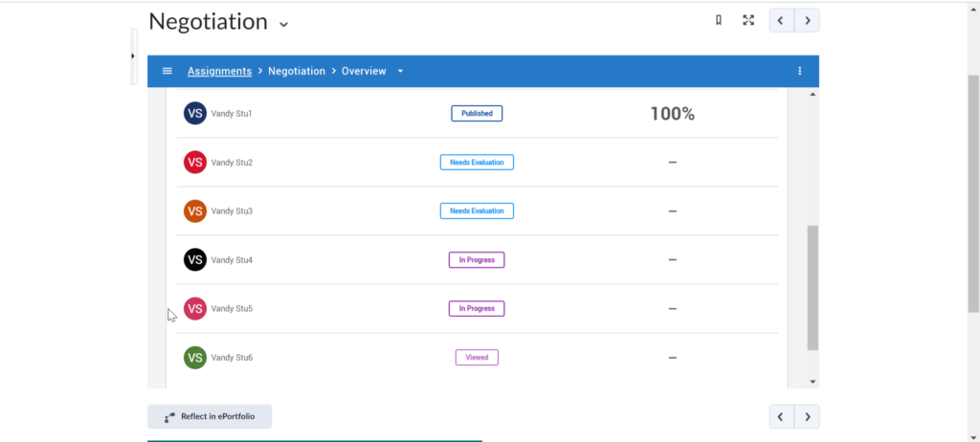This screenshot has width=980, height=442.
Task: Expand the collapsed left side panel handle
Action: point(133,56)
